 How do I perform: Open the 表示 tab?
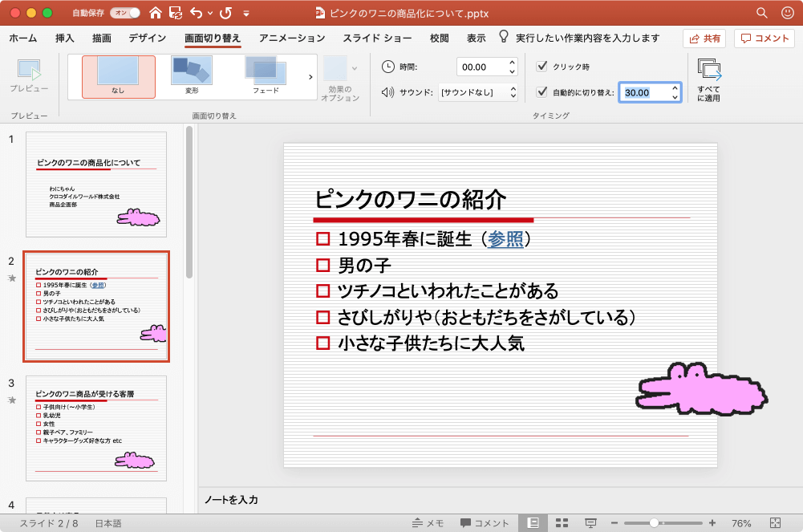point(477,38)
